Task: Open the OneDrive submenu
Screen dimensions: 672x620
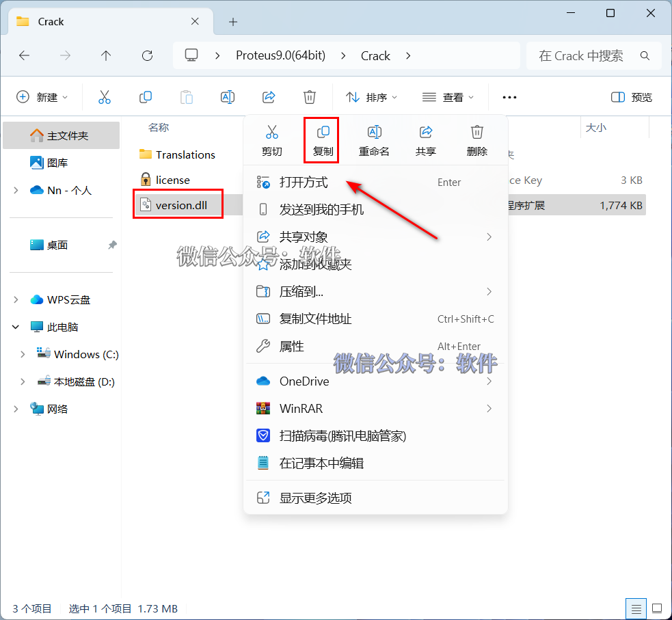Action: pos(375,381)
